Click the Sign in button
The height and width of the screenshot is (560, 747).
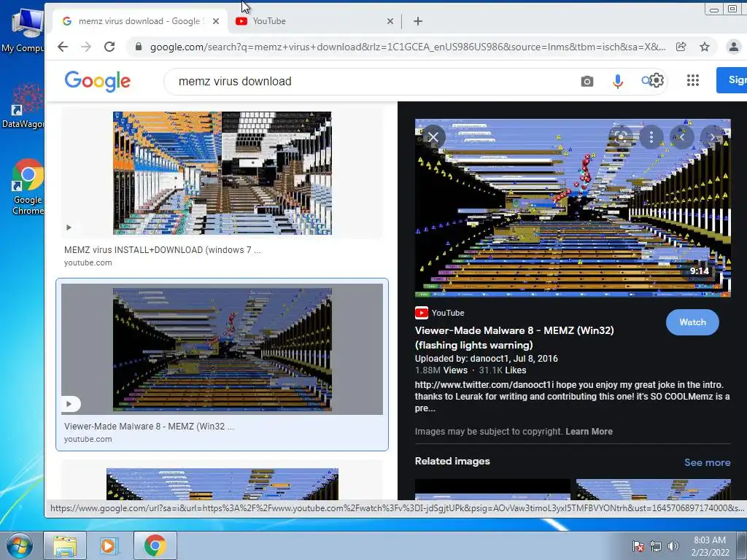coord(732,80)
